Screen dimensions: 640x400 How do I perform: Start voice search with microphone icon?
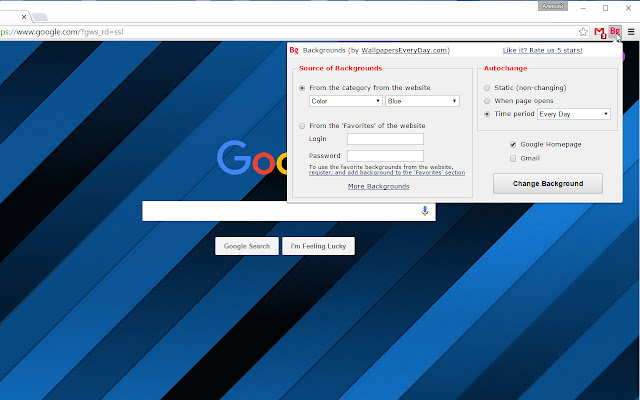click(x=424, y=211)
